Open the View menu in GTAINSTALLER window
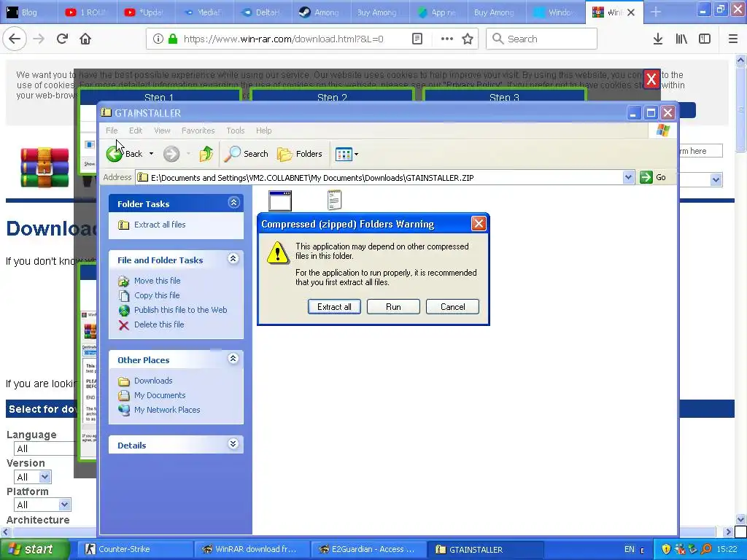Viewport: 747px width, 560px height. click(x=162, y=131)
